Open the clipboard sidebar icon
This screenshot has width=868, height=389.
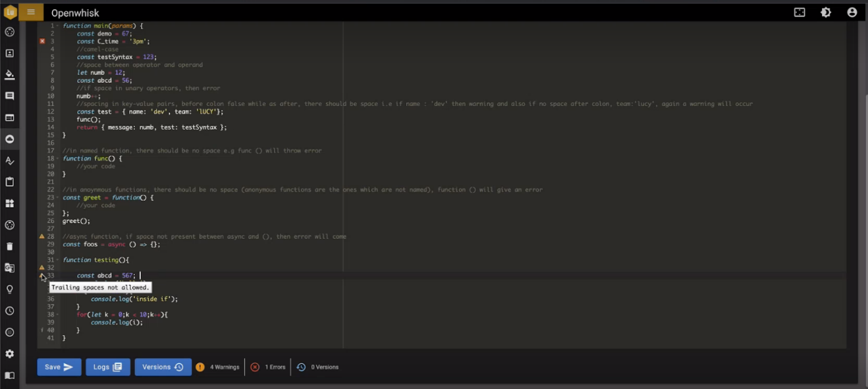[10, 182]
